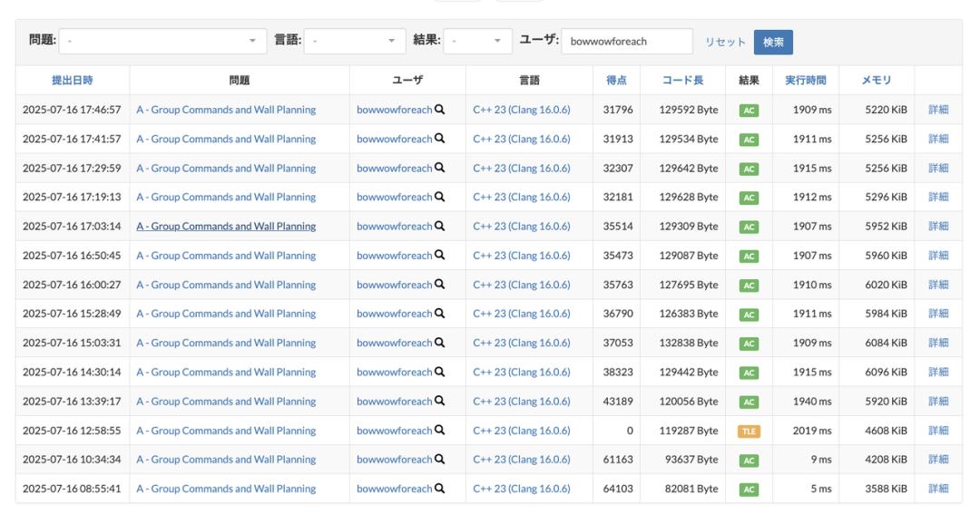Viewport: 980px width, 514px height.
Task: Sort by メモリ column header
Action: 877,80
